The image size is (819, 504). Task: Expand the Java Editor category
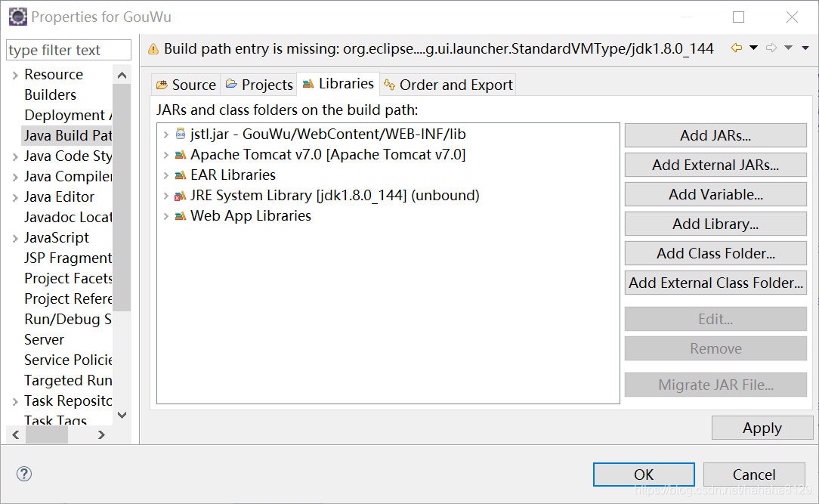(15, 197)
